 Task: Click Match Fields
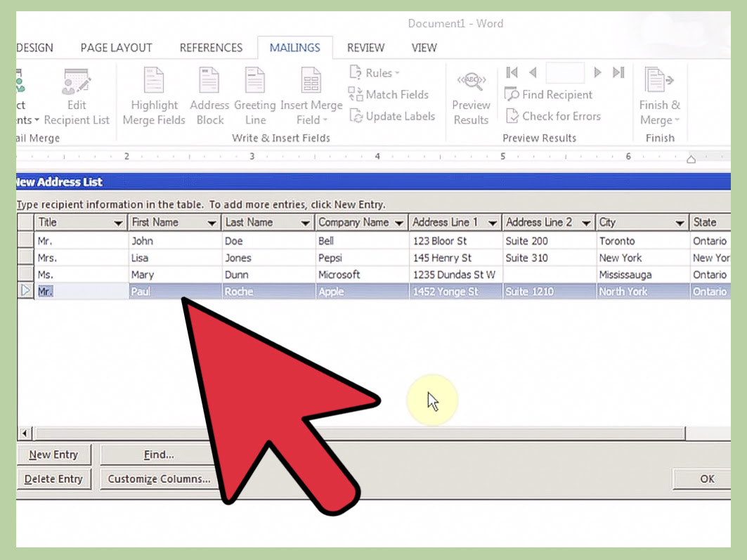389,94
